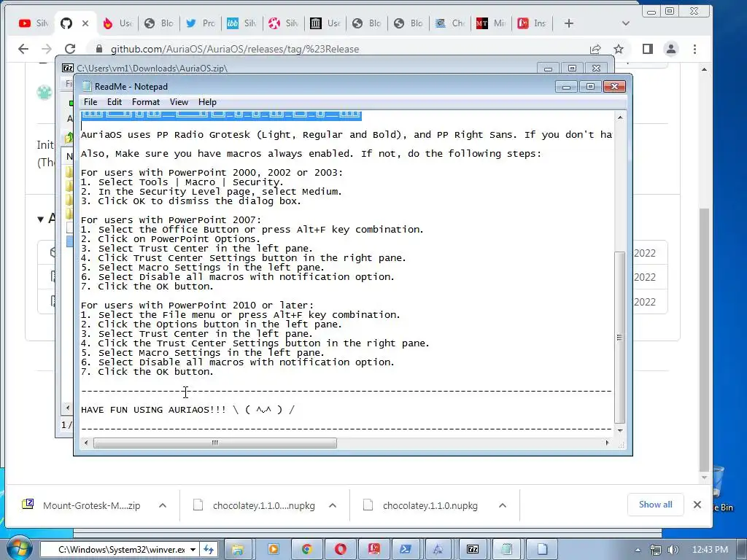Viewport: 747px width, 560px height.
Task: Click the taskbar address refresh icon
Action: point(209,550)
